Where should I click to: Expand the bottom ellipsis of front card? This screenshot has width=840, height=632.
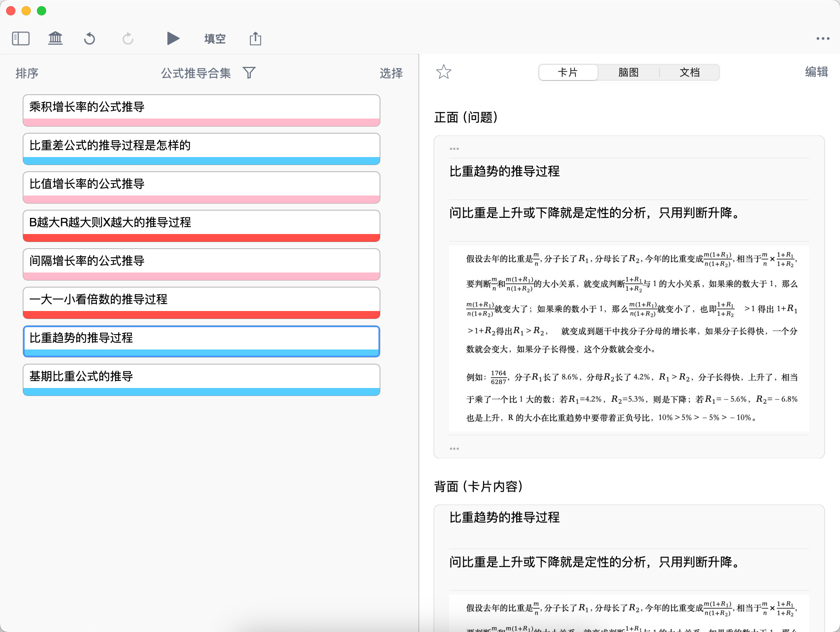tap(454, 449)
